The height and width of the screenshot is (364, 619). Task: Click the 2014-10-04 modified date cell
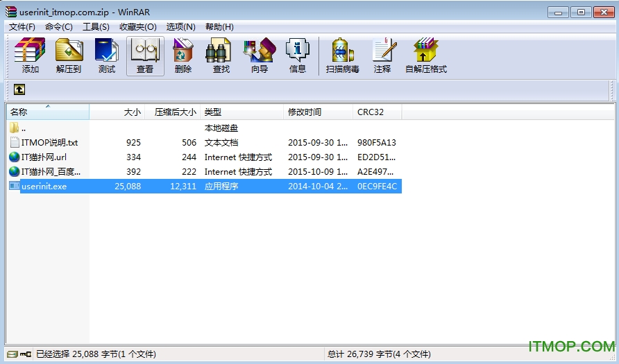tap(318, 186)
